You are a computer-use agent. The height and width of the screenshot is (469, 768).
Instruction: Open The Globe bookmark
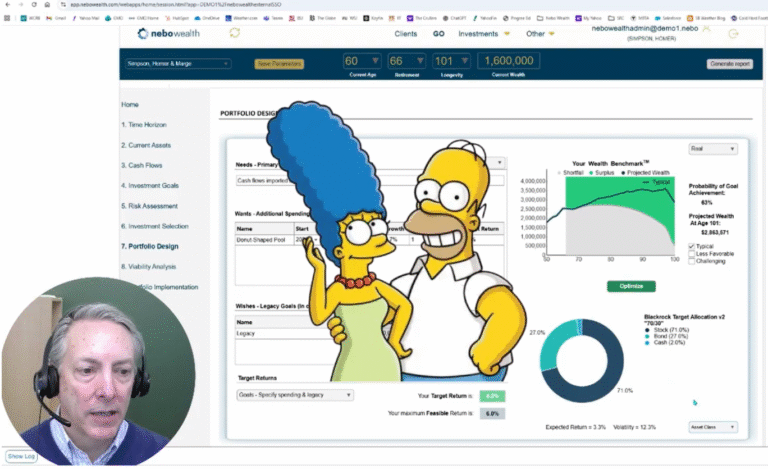tap(322, 18)
